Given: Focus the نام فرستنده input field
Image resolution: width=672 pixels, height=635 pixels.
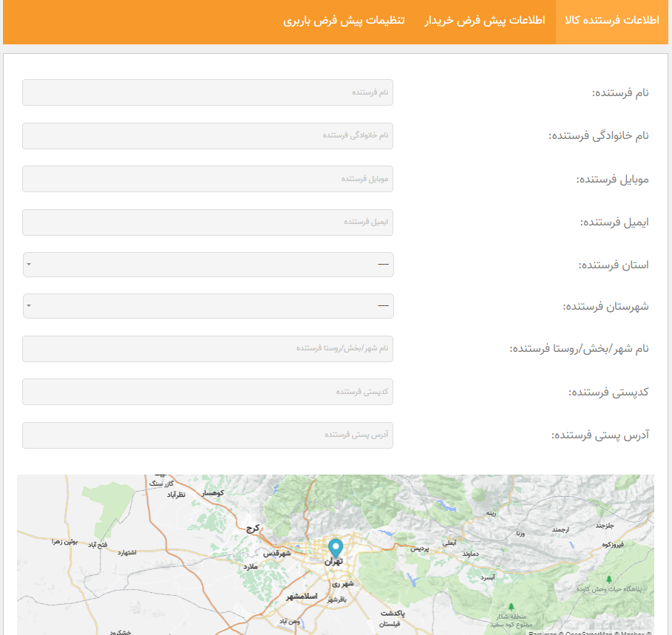Looking at the screenshot, I should 208,92.
